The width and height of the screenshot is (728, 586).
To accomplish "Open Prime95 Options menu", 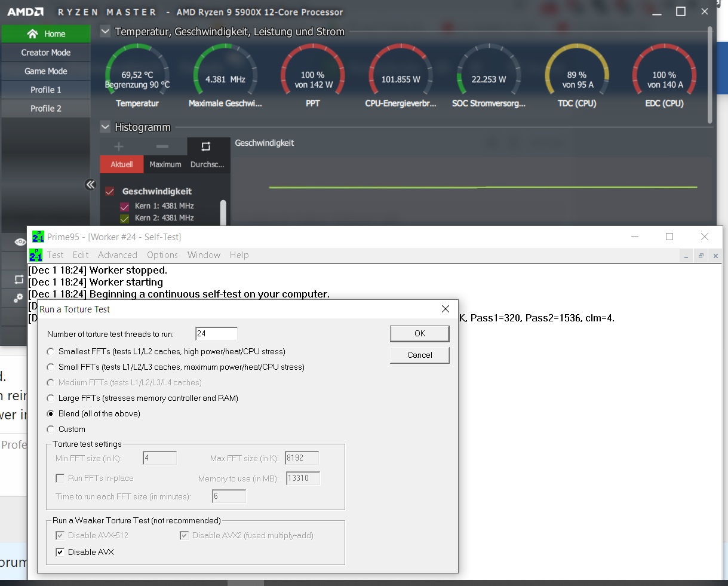I will pyautogui.click(x=162, y=255).
